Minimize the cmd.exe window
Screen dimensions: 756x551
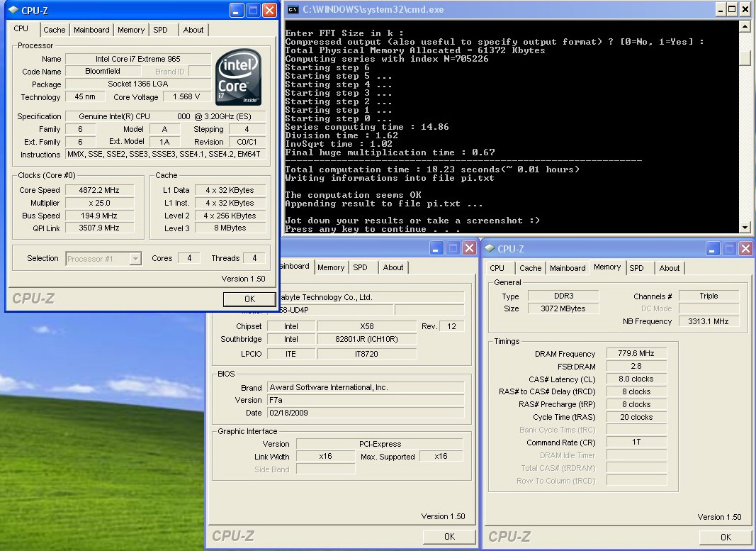click(721, 9)
